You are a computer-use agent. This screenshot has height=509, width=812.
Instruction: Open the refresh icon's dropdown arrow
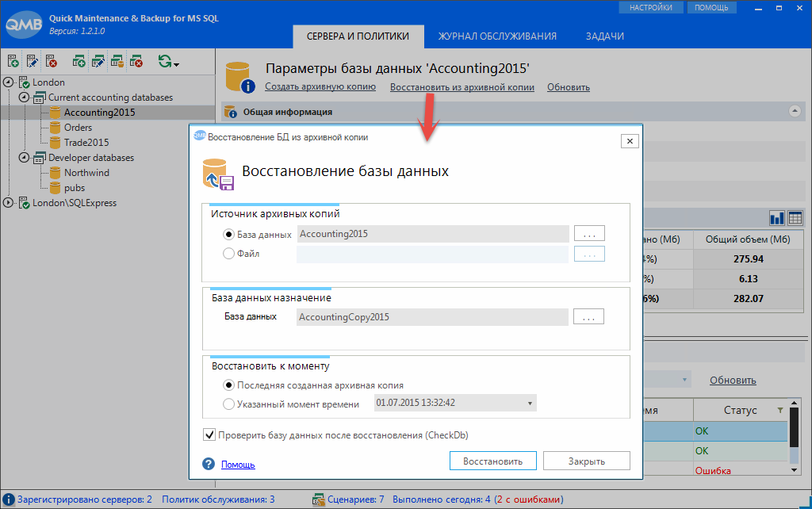coord(177,64)
